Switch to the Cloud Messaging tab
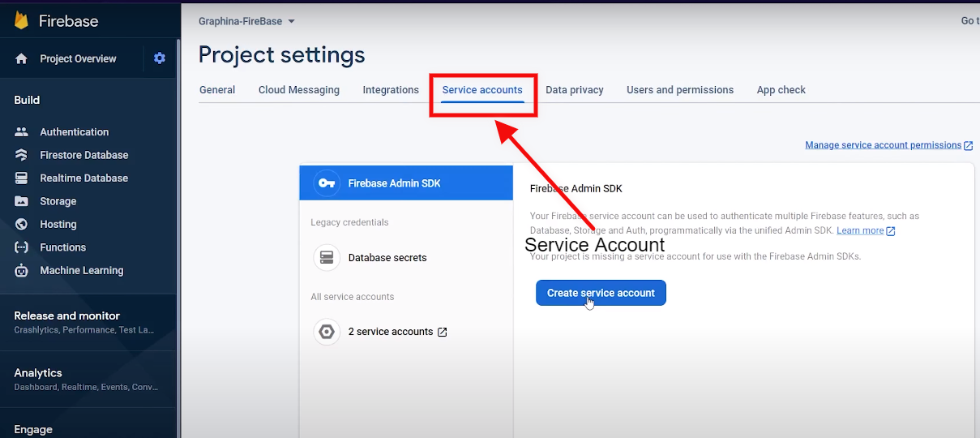Viewport: 980px width, 438px height. tap(299, 90)
